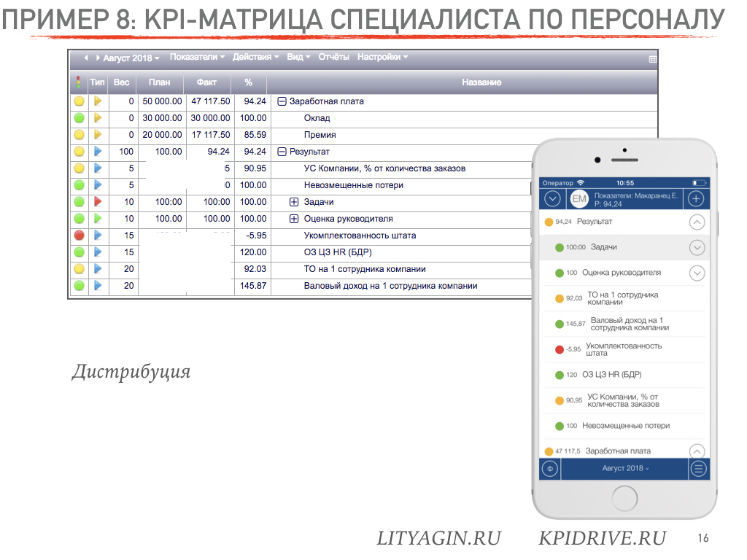
Task: Select the Оклад row name
Action: pos(317,118)
